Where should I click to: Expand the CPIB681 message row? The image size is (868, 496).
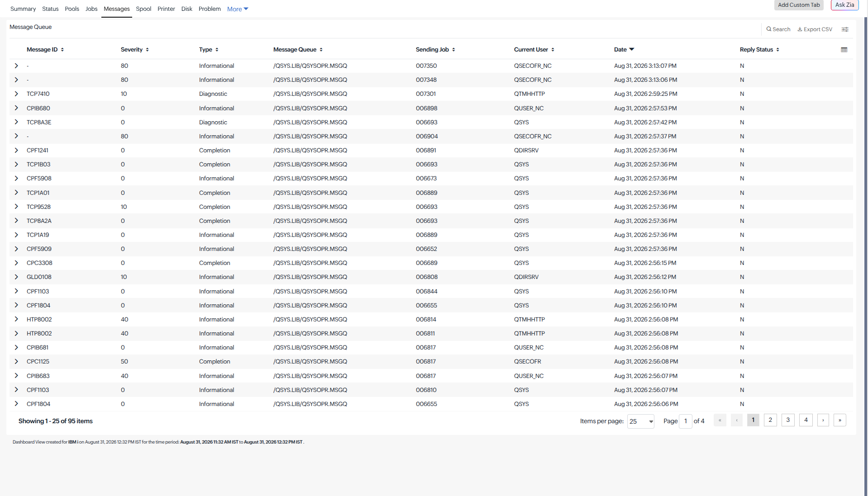[16, 348]
